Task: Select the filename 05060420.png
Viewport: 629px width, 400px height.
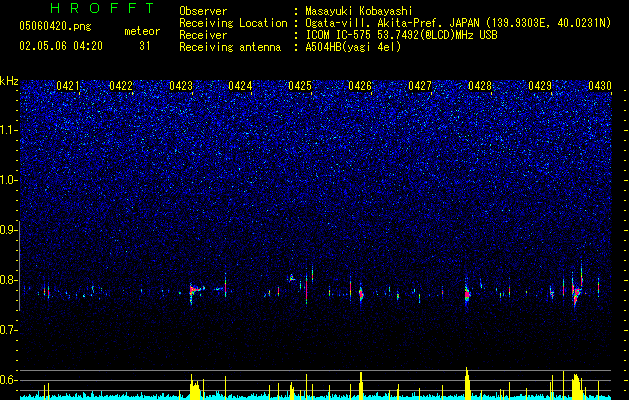Action: (x=55, y=26)
